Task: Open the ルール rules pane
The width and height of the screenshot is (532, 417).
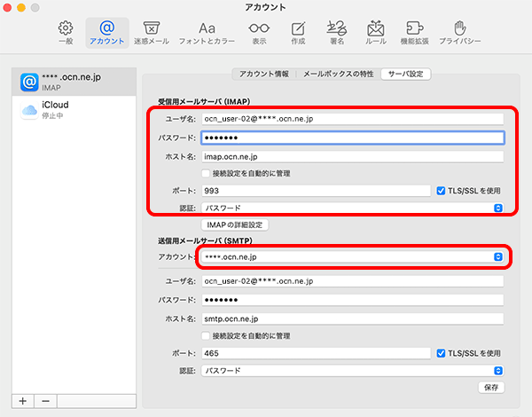Action: tap(376, 33)
